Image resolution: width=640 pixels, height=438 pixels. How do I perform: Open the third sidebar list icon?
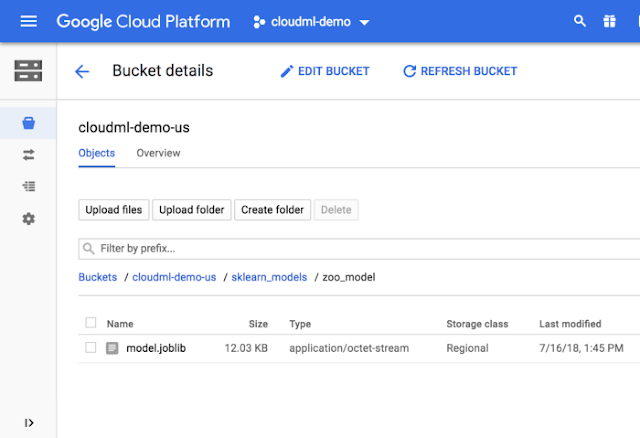coord(28,186)
